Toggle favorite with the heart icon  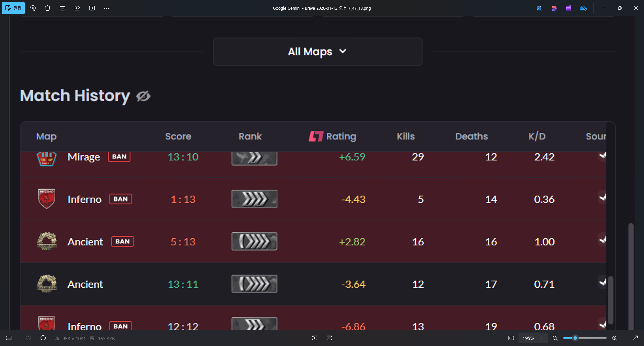[29, 338]
